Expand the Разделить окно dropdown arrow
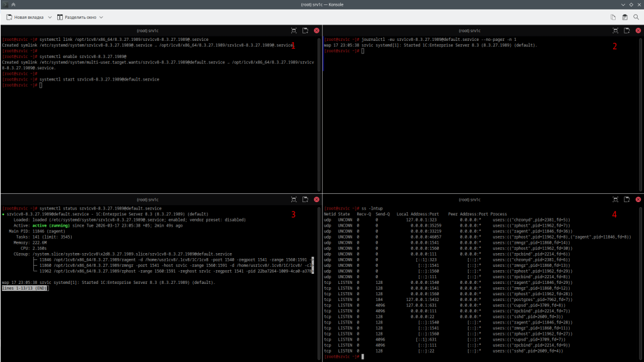644x362 pixels. pyautogui.click(x=101, y=17)
